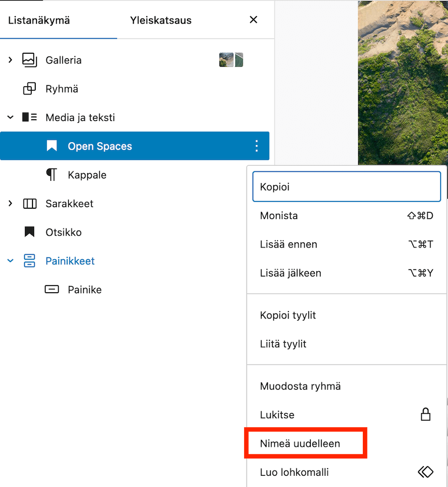Choose Kopioi from the menu
The width and height of the screenshot is (448, 487).
(347, 186)
